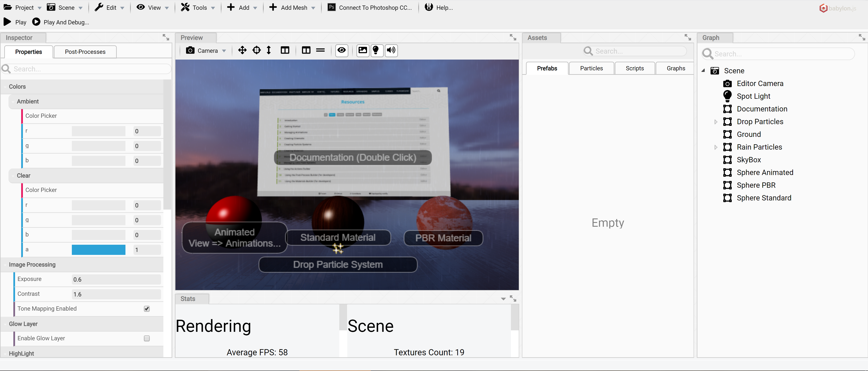Collapse the Clear color group
The width and height of the screenshot is (868, 371).
click(x=86, y=176)
